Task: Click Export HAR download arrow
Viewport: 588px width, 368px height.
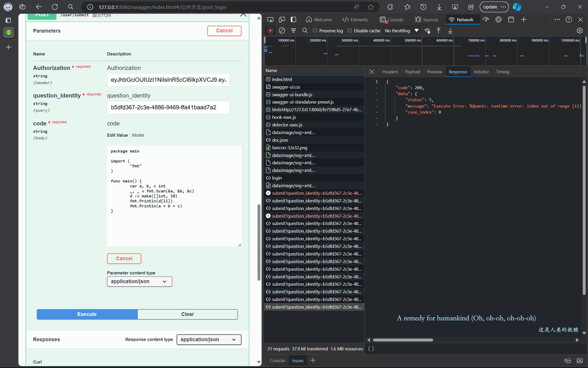Action: point(450,31)
